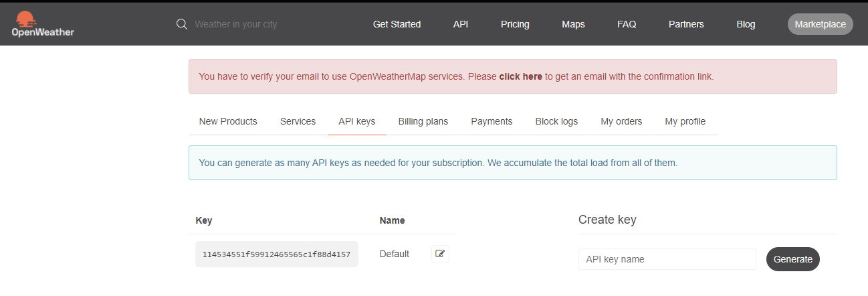
Task: Click the search magnifier icon
Action: click(x=181, y=24)
